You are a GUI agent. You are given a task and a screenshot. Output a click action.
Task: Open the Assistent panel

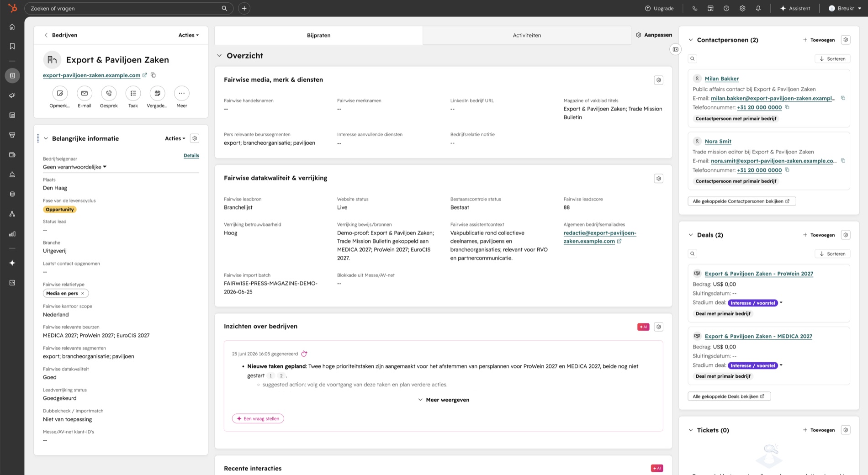pos(795,8)
